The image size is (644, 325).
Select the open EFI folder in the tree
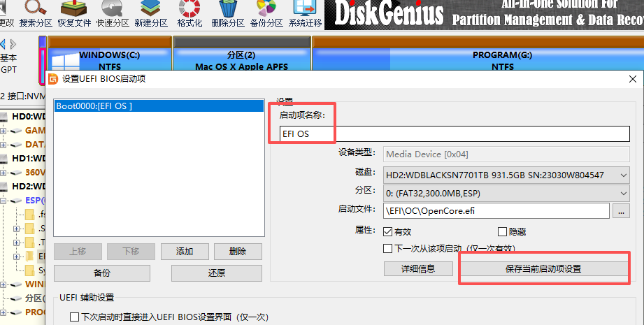29,257
